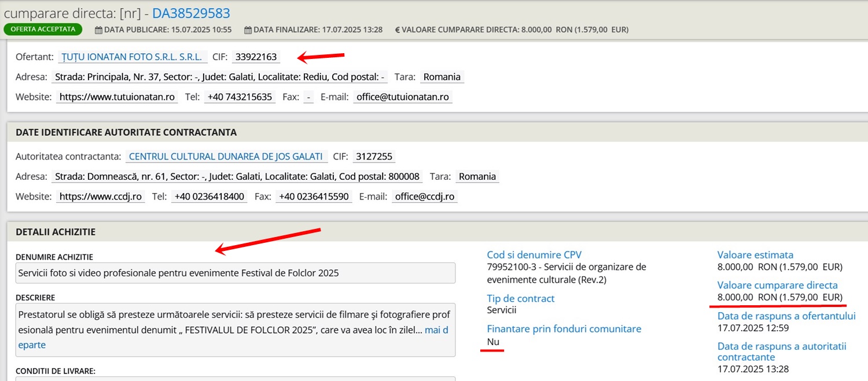Open the ȚUȚU IONATAN FOTO S.R.L. supplier link
868x381 pixels.
click(133, 57)
